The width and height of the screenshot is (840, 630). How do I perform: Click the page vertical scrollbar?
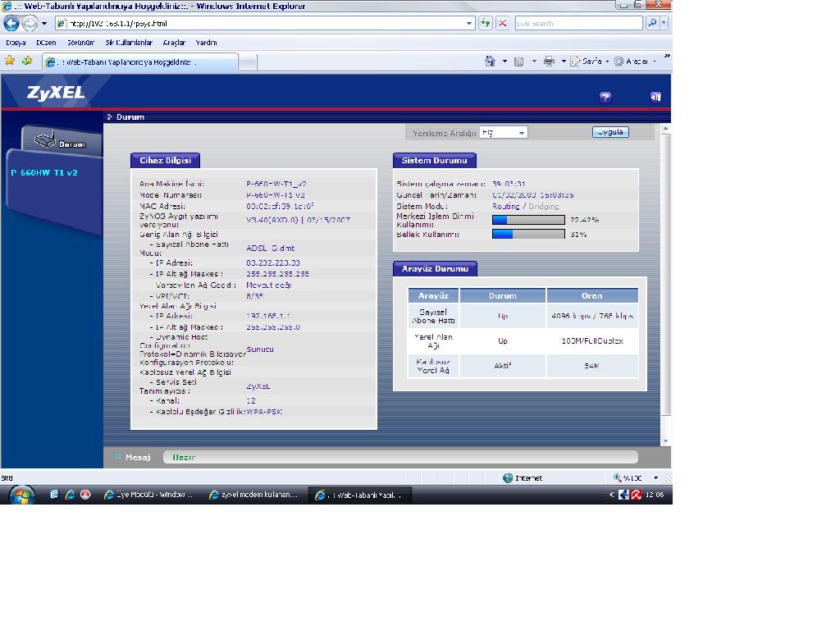click(665, 273)
